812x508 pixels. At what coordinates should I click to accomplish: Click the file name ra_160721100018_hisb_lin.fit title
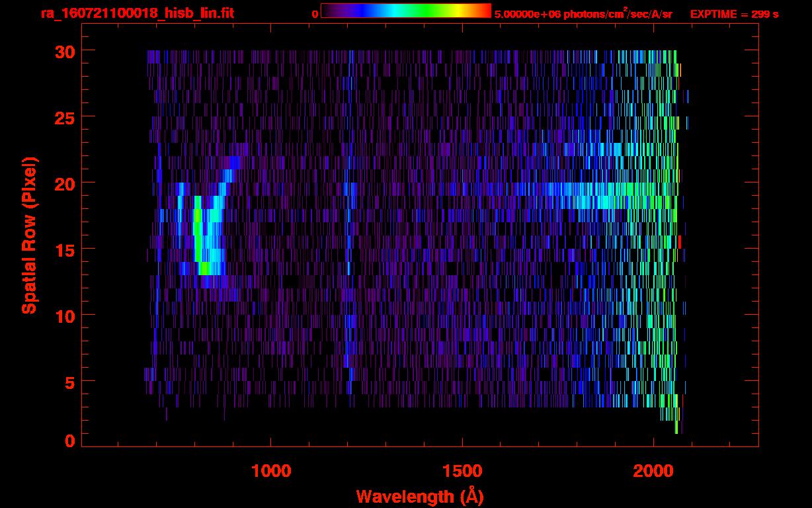point(137,13)
